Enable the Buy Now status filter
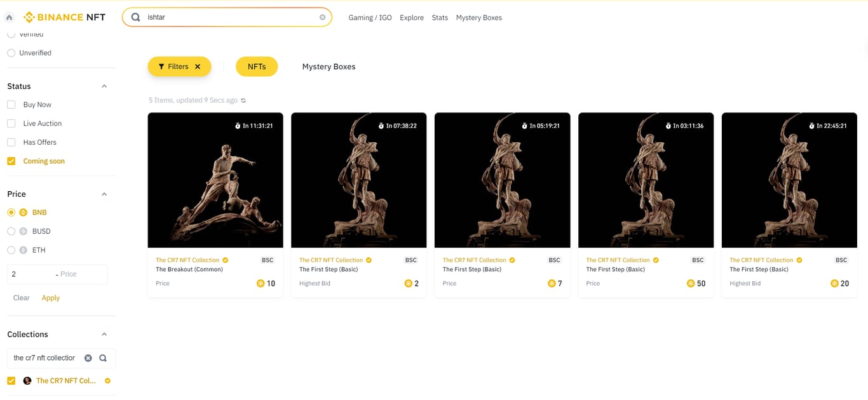The image size is (868, 400). point(11,104)
